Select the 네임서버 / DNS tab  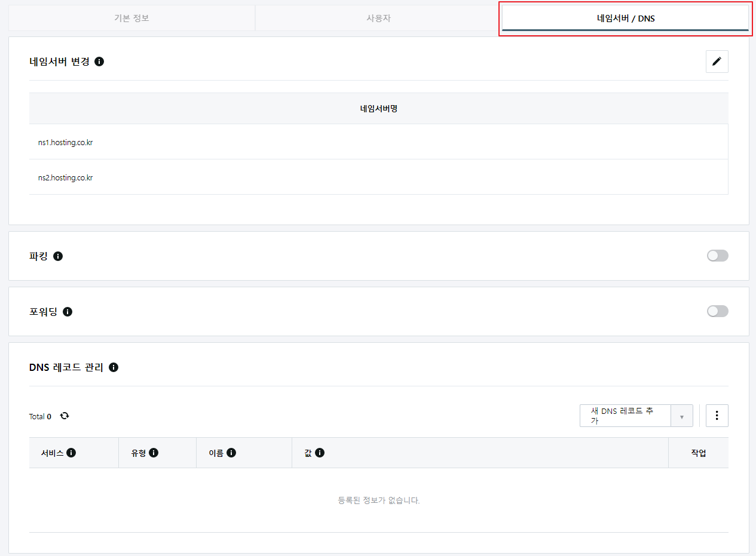[625, 19]
